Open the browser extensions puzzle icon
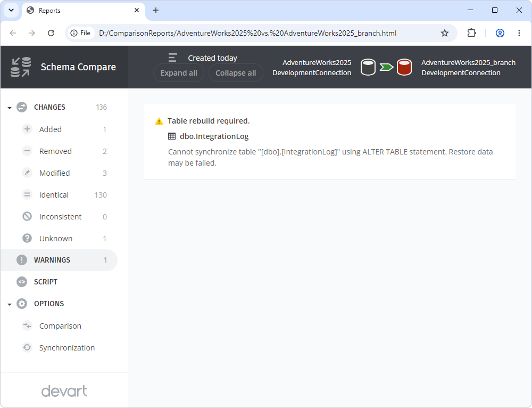 pos(471,33)
